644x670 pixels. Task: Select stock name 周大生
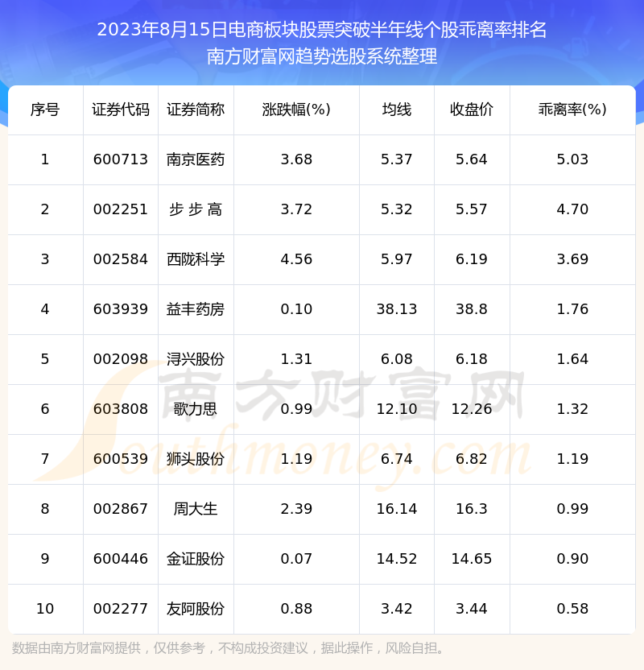click(196, 509)
